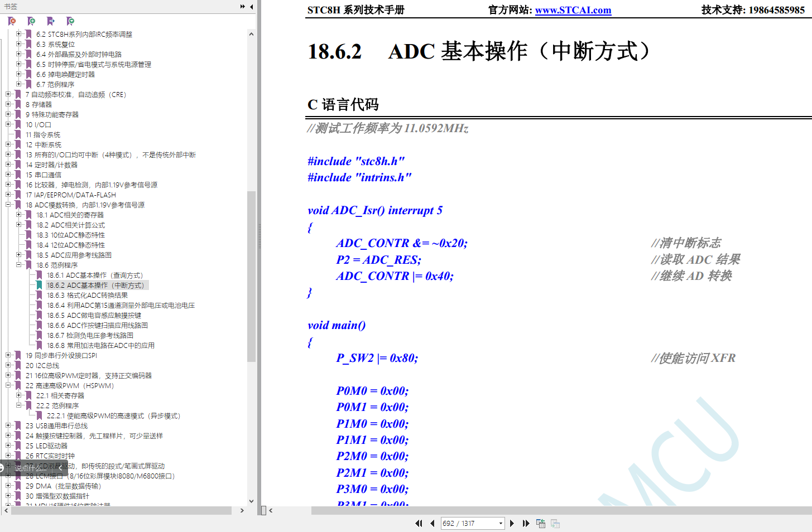The image size is (812, 532).
Task: Click the bookmark icon beside 18.4 12位ADC静态特性
Action: pos(29,245)
